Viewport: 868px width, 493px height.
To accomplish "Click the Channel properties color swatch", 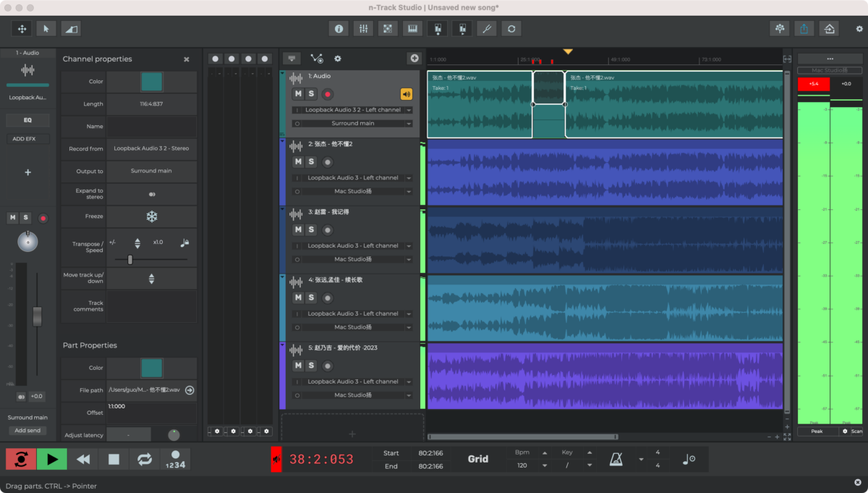I will point(152,82).
